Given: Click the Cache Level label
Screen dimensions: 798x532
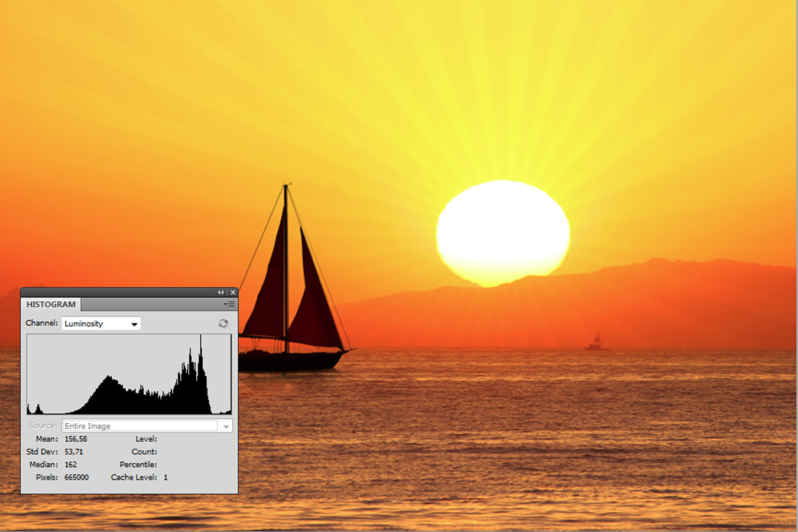Looking at the screenshot, I should pyautogui.click(x=134, y=478).
